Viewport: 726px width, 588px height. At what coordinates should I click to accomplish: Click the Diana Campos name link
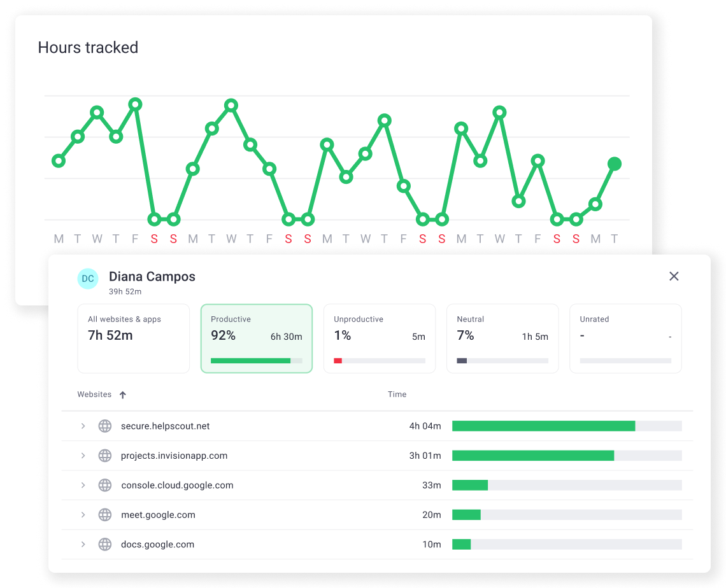152,276
